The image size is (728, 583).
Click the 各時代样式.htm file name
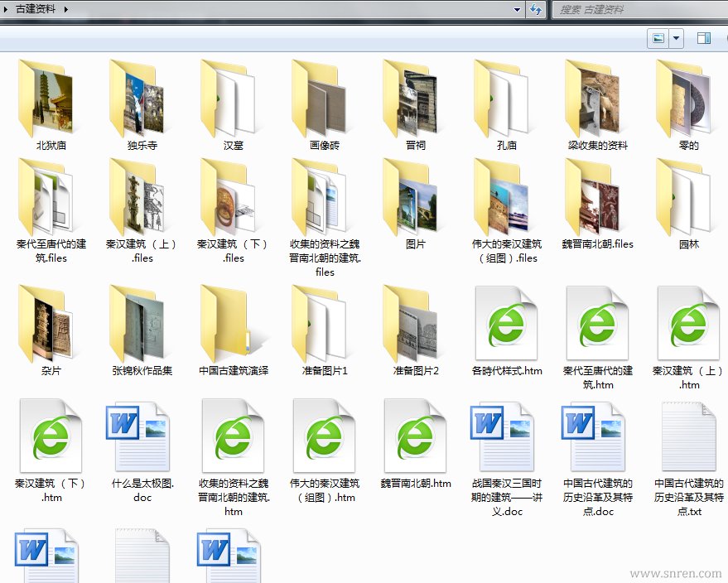(507, 370)
